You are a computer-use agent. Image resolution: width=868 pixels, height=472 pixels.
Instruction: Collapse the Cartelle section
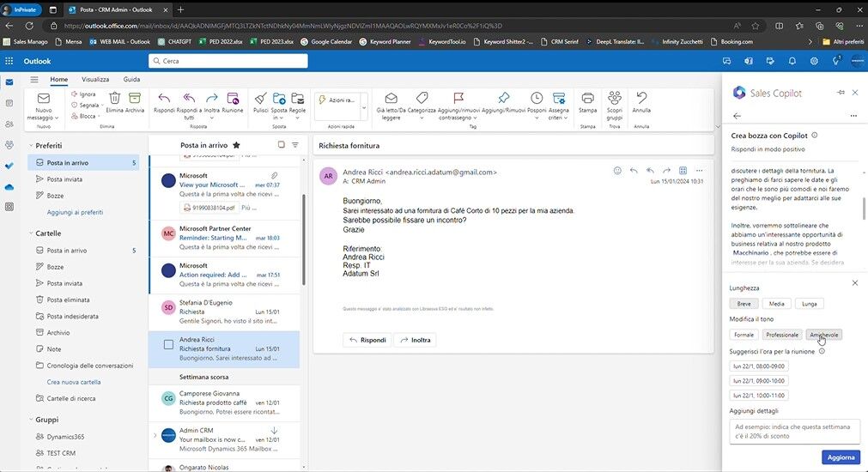point(31,233)
